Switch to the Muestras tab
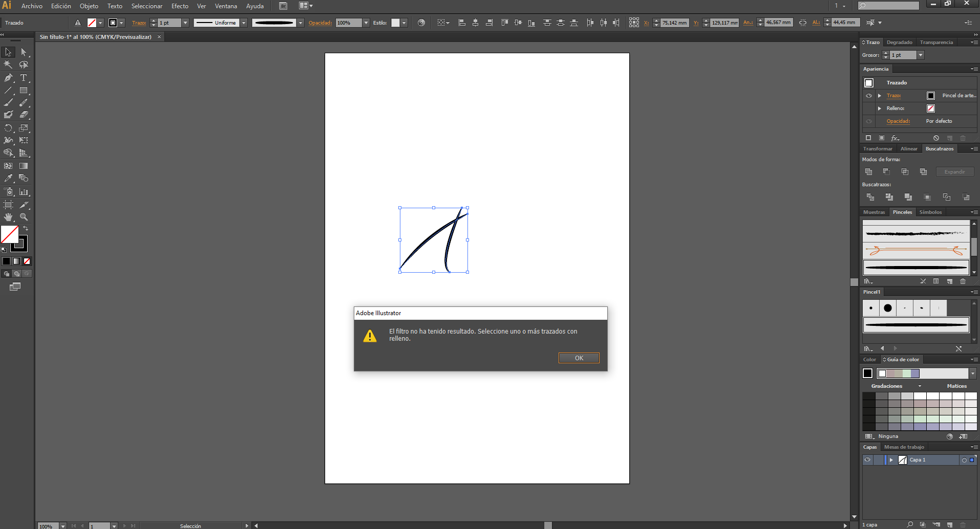The image size is (980, 529). coord(874,212)
